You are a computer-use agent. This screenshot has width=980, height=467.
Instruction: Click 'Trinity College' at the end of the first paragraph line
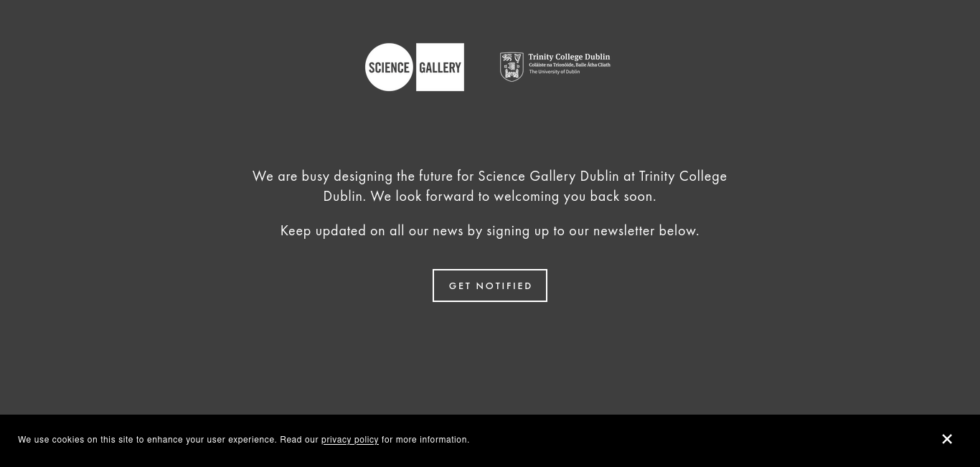coord(683,176)
